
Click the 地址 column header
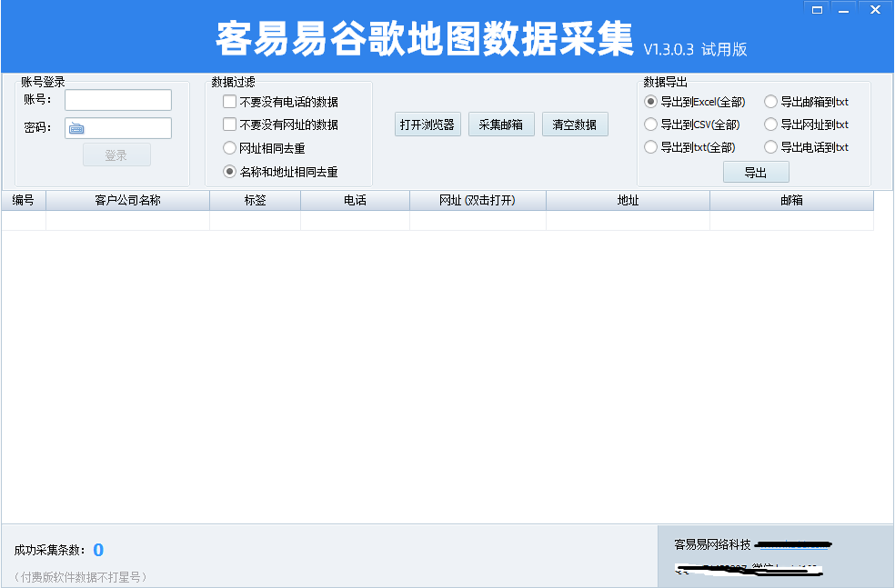[x=628, y=200]
